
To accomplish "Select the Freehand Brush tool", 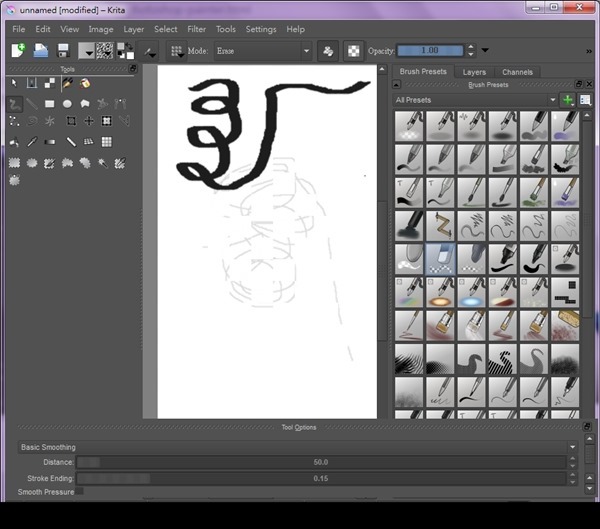I will pyautogui.click(x=15, y=103).
